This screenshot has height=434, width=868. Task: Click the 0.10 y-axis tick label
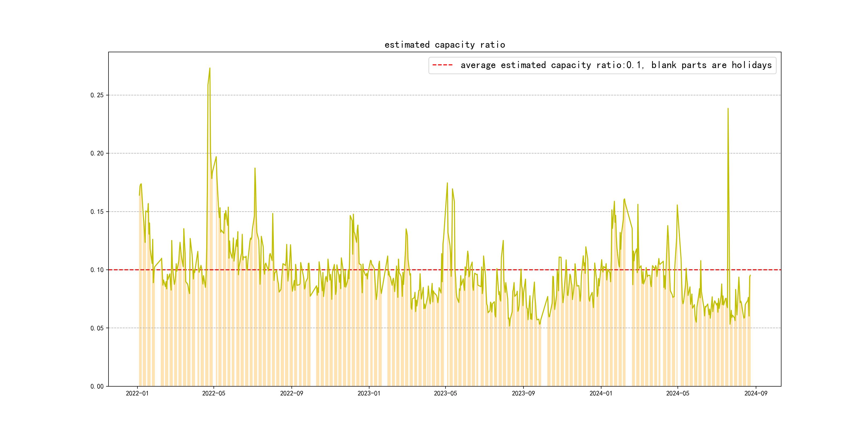point(97,270)
